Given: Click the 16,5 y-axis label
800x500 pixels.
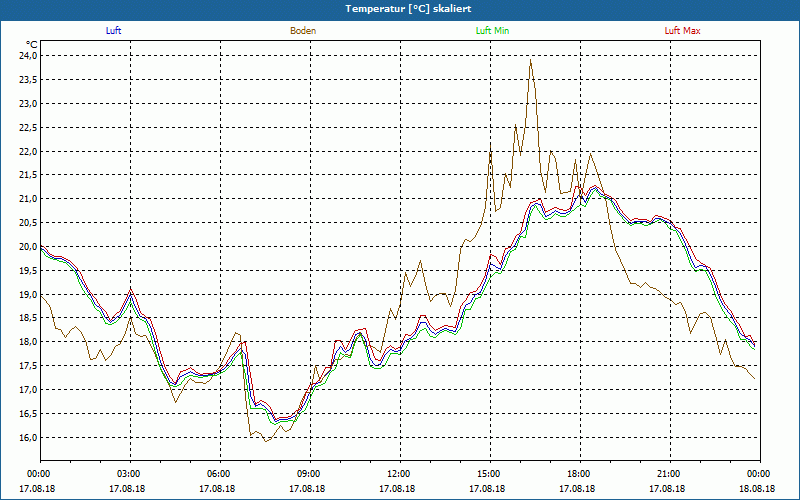Looking at the screenshot, I should [x=28, y=414].
